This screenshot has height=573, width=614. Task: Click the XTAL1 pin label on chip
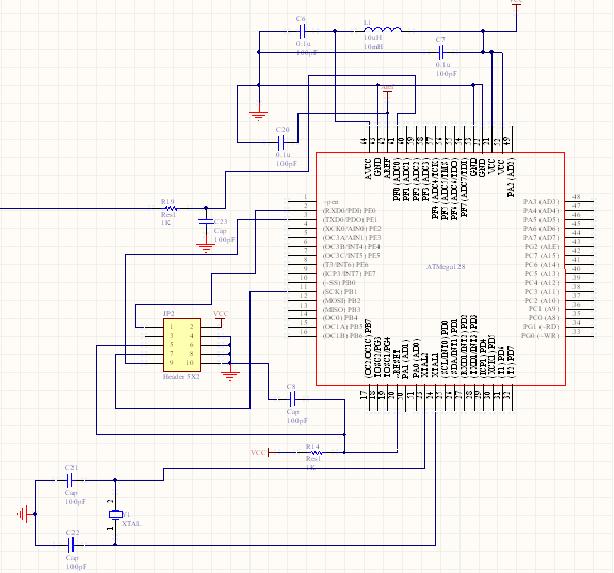[x=435, y=365]
